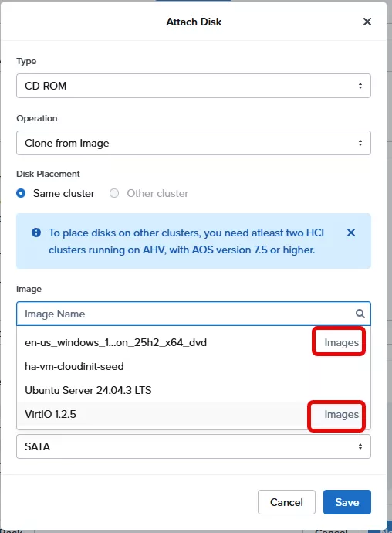This screenshot has width=392, height=533.
Task: Click the Save button
Action: [346, 502]
